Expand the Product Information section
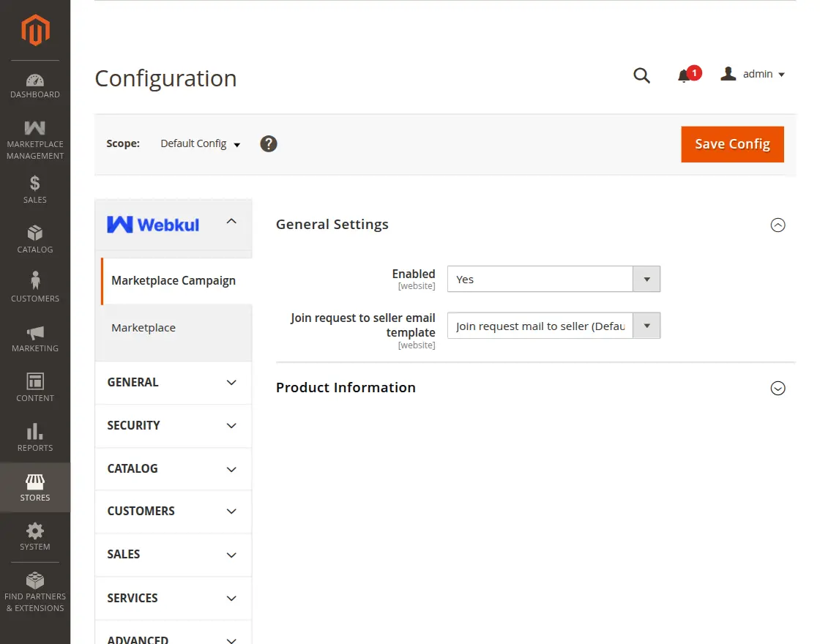Screen dimensions: 820x644 778,388
